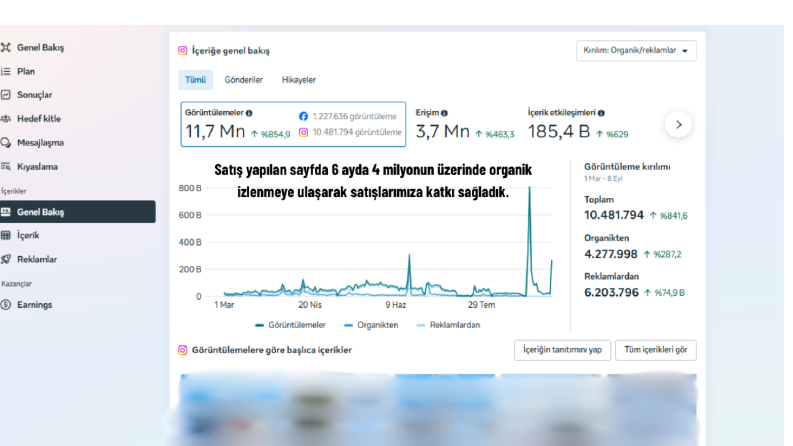The width and height of the screenshot is (793, 446).
Task: Click the next metrics chevron arrow
Action: tap(678, 124)
